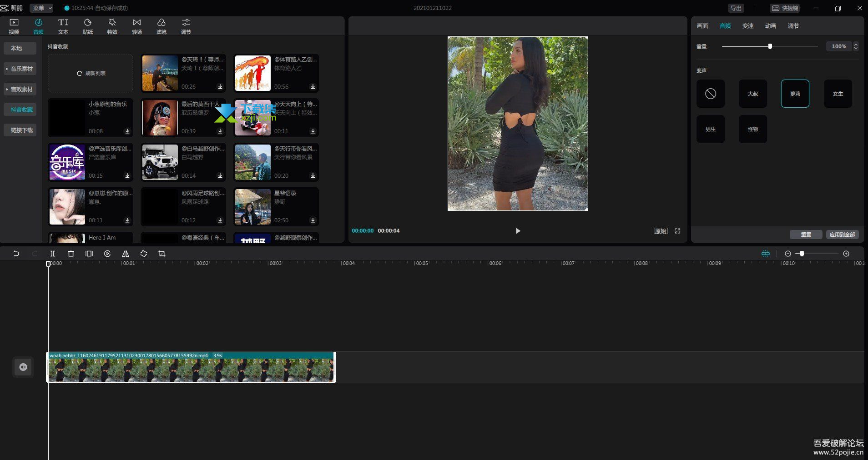
Task: Switch to the 音频 properties tab
Action: (x=725, y=26)
